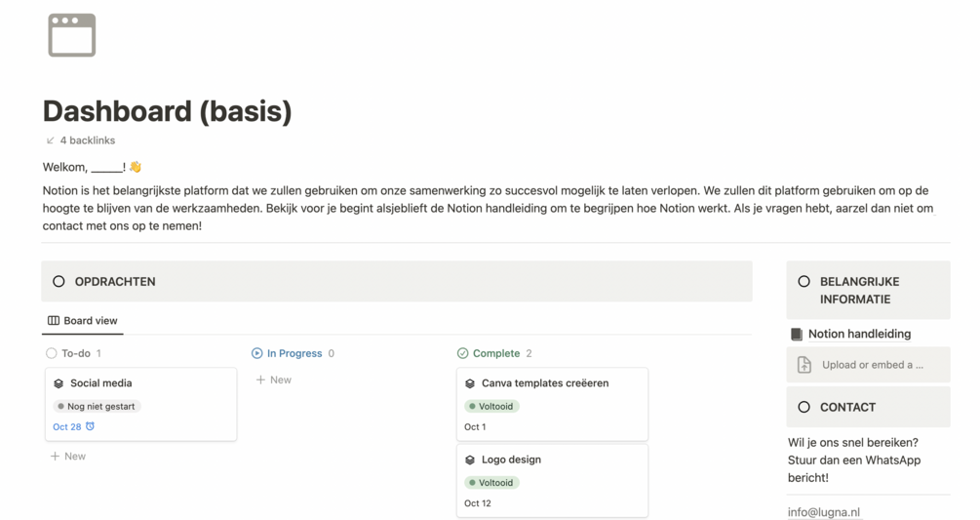Switch to the Board view tab

tap(83, 320)
